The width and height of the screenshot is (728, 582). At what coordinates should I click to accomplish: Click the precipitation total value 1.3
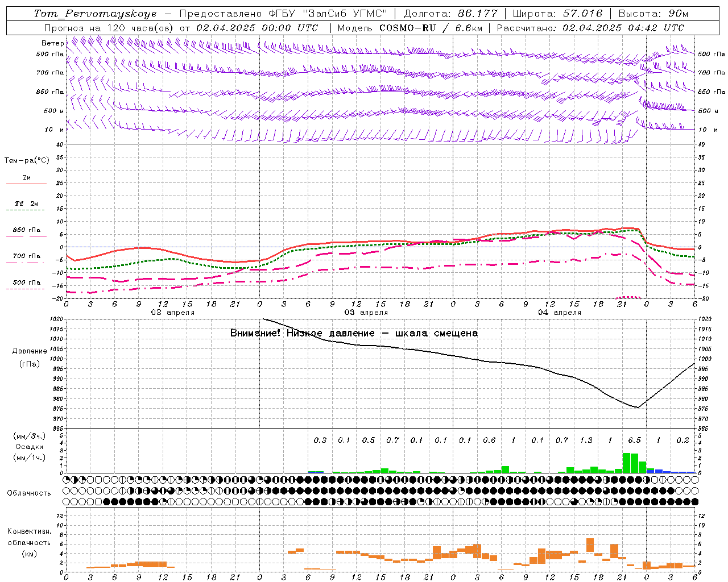586,440
